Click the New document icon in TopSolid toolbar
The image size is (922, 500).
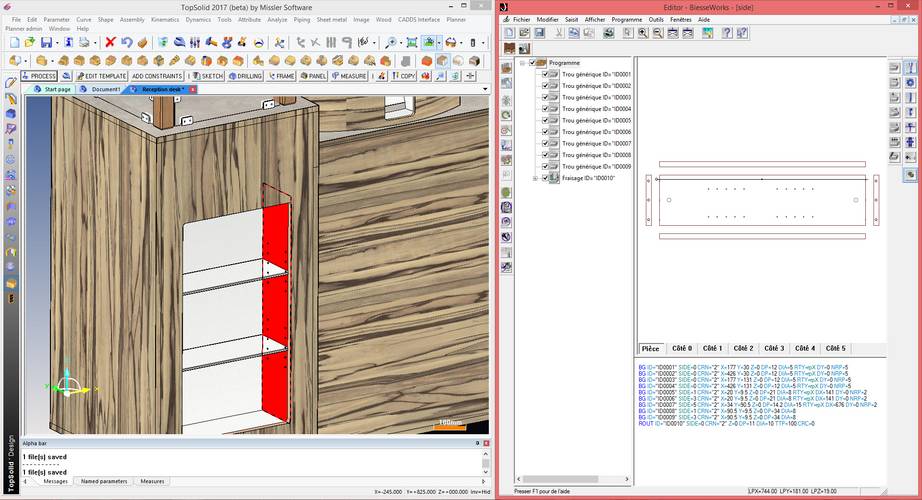click(x=13, y=43)
